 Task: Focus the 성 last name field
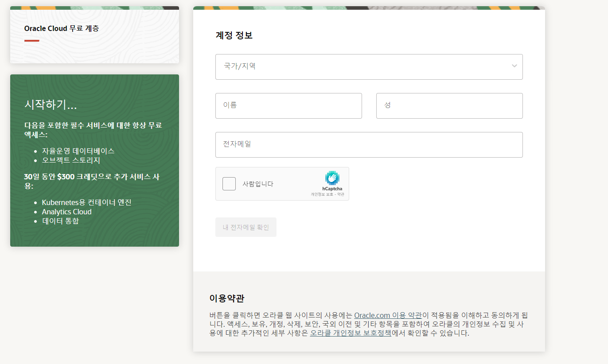pos(449,106)
